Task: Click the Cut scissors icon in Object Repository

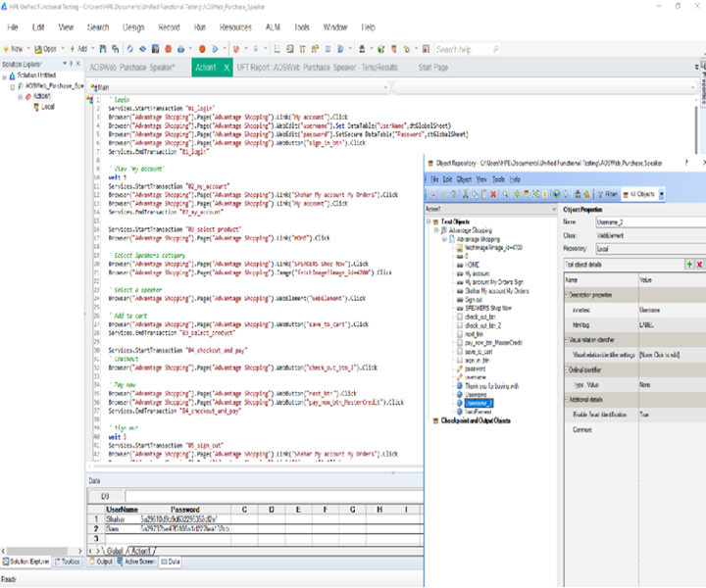Action: click(466, 194)
